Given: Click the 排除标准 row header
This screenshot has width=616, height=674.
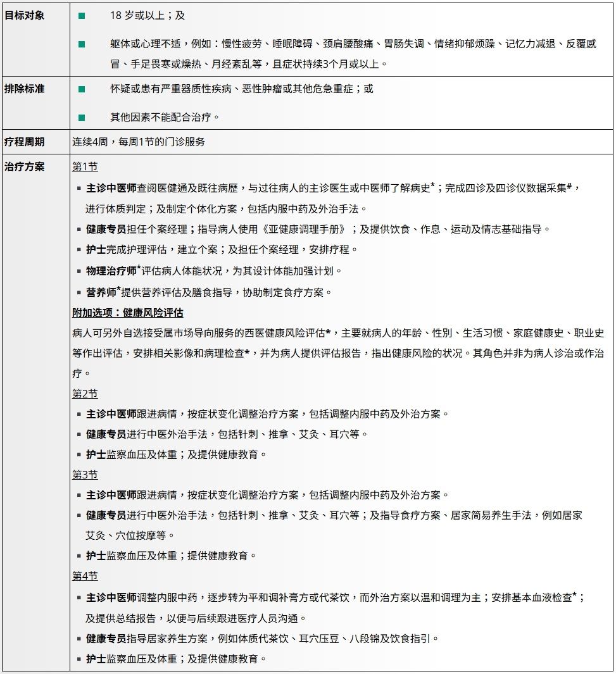Looking at the screenshot, I should coord(25,89).
